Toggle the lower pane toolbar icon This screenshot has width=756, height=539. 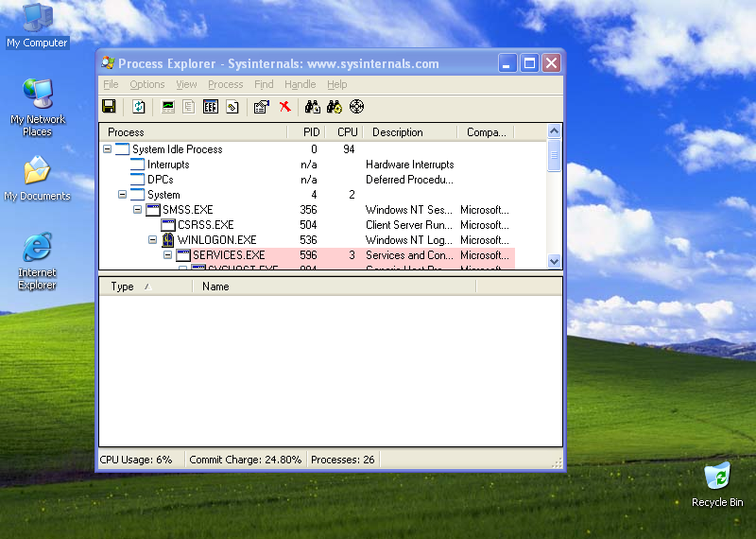[211, 107]
